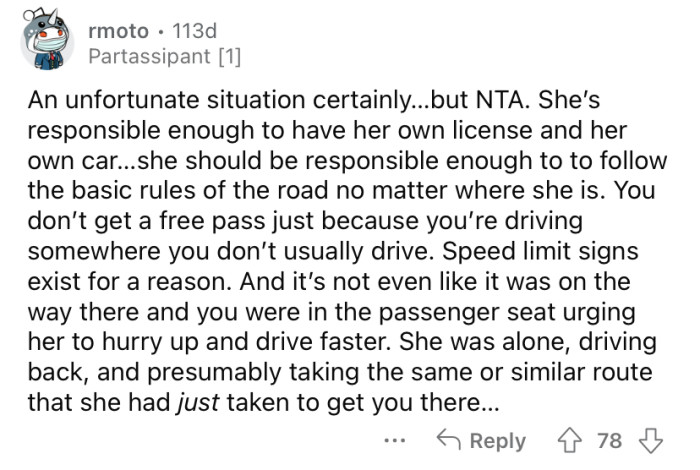Click the Reply button label
Screen dimensions: 700x470
click(x=498, y=441)
